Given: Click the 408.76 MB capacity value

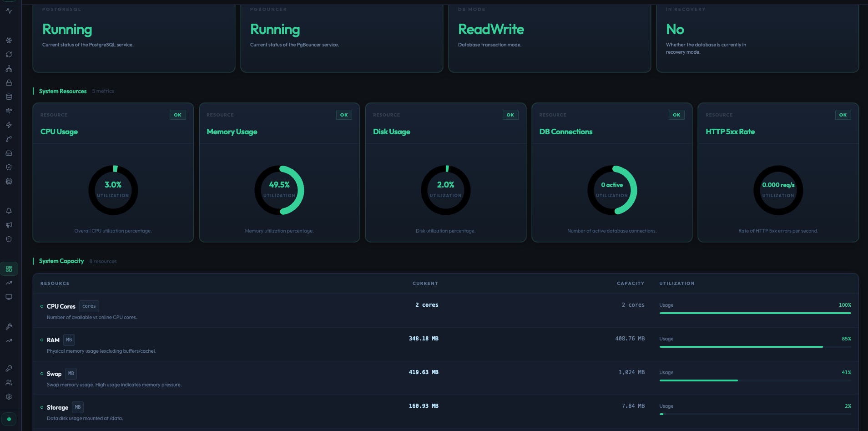Looking at the screenshot, I should click(630, 339).
